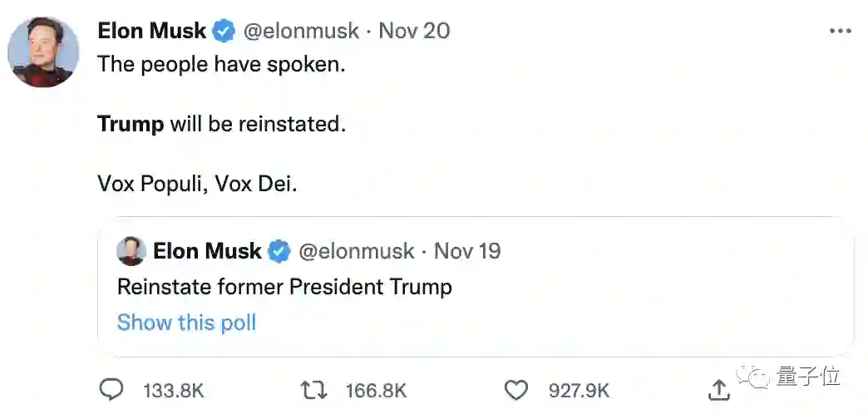Open the "Elon Musk" display name on the main tweet
The width and height of the screenshot is (868, 414).
[x=151, y=32]
